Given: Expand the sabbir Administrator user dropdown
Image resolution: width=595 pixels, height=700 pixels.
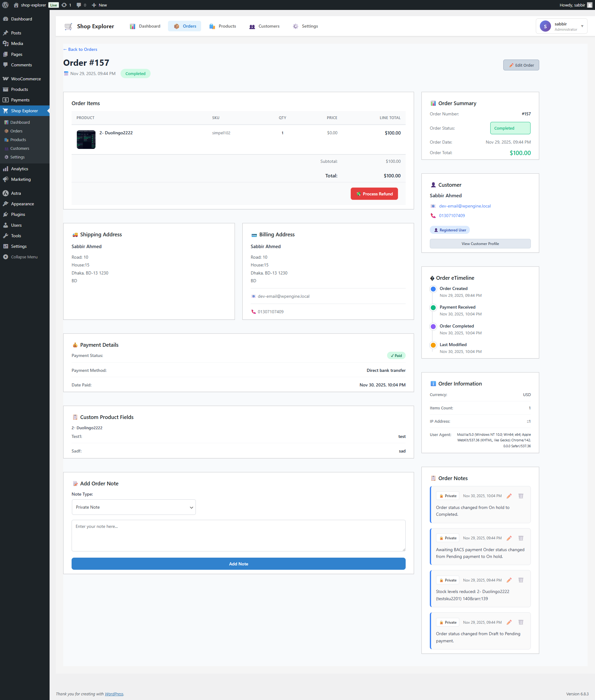Looking at the screenshot, I should coord(561,26).
